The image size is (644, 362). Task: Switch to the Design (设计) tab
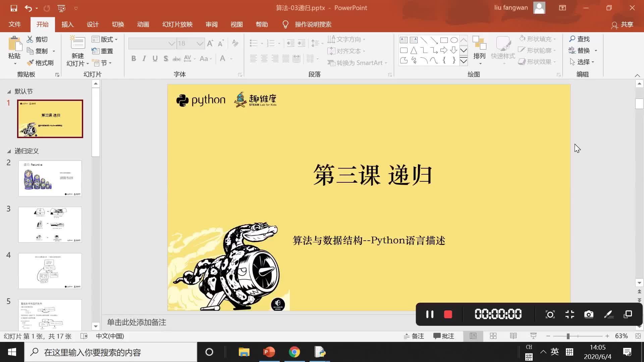(x=93, y=24)
